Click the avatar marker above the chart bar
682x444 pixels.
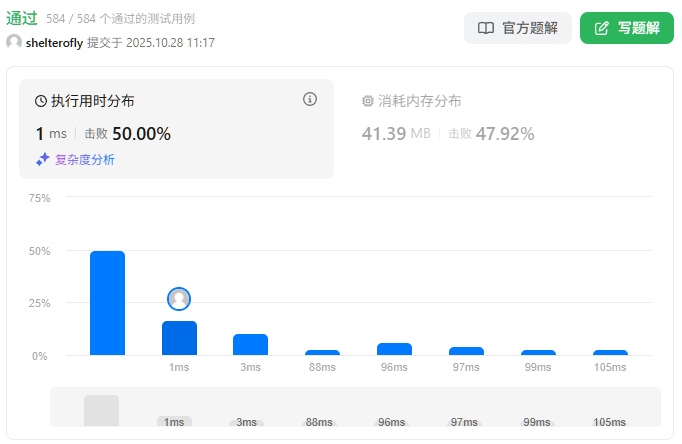(179, 299)
